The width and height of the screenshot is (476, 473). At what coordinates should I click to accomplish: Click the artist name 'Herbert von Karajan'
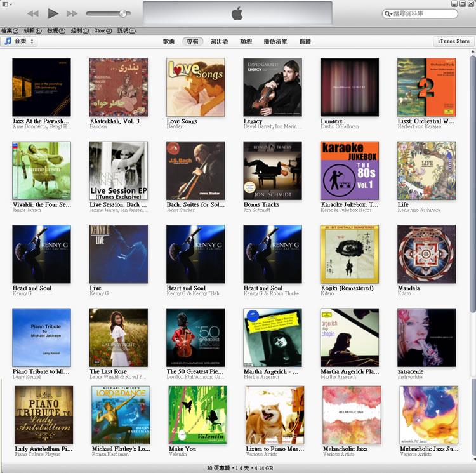pyautogui.click(x=420, y=126)
